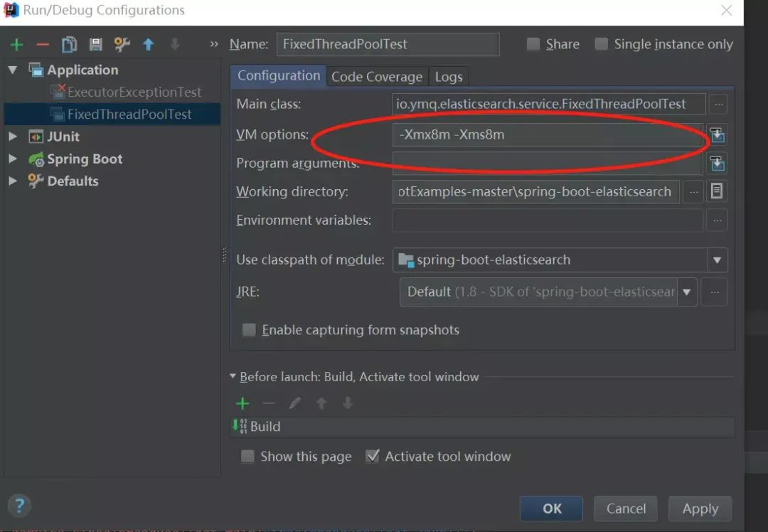Screen dimensions: 768x532
Task: Select the Defaults tree label
Action: coord(73,181)
